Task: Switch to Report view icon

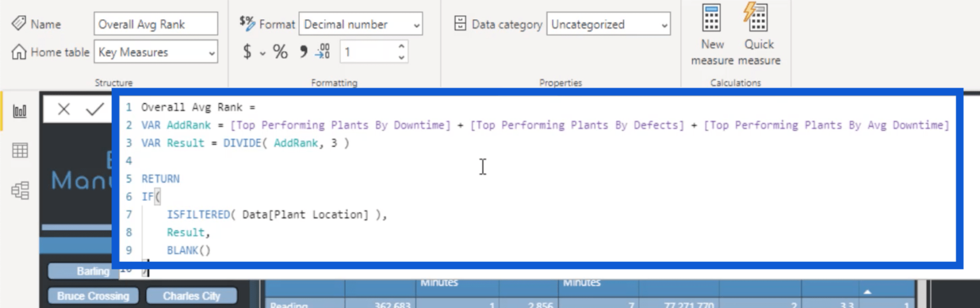Action: point(20,111)
